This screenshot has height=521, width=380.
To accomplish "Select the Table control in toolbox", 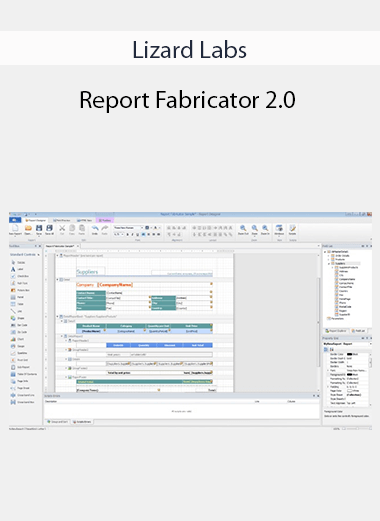I will 17,304.
